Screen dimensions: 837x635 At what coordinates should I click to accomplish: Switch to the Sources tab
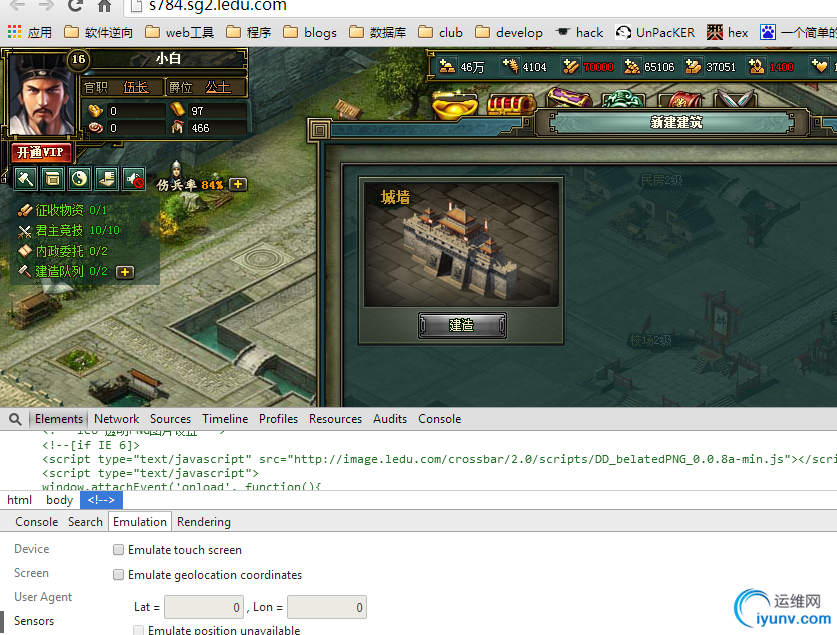tap(170, 419)
